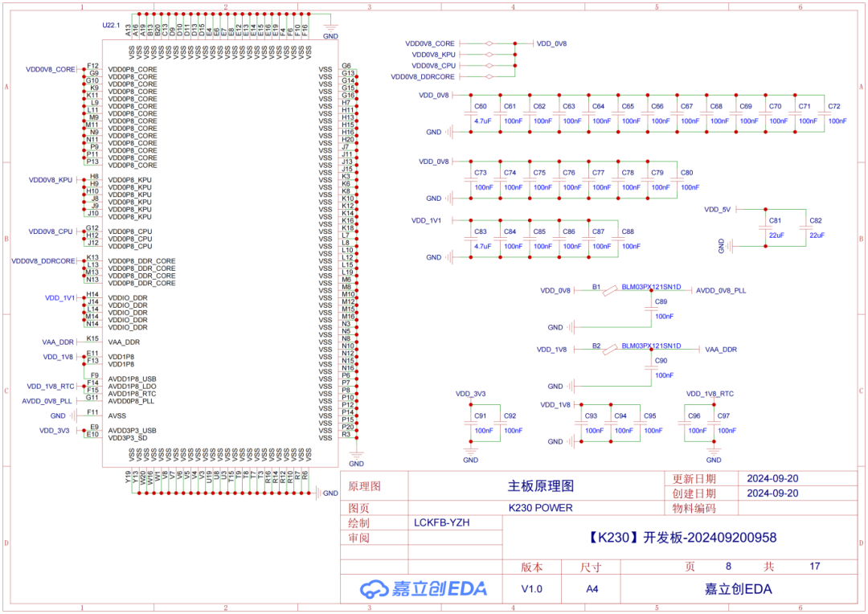Viewport: 868px width, 614px height.
Task: Select decoupling capacitor C89 under AVDD_0V8_PLL
Action: coord(653,310)
